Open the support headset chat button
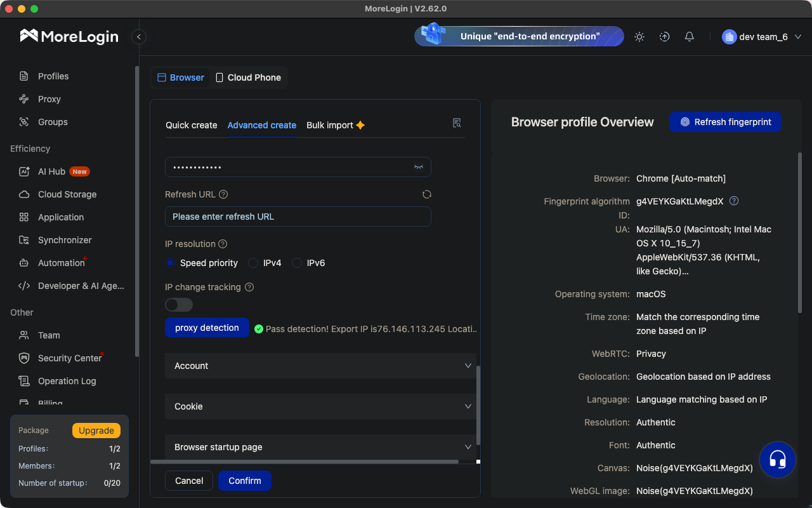Screen dimensions: 812x508 [778, 459]
